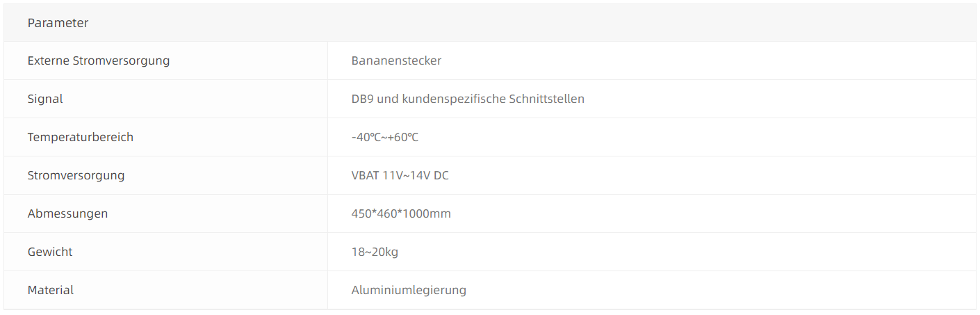The width and height of the screenshot is (980, 315).
Task: Click the VBAT text
Action: tap(365, 175)
